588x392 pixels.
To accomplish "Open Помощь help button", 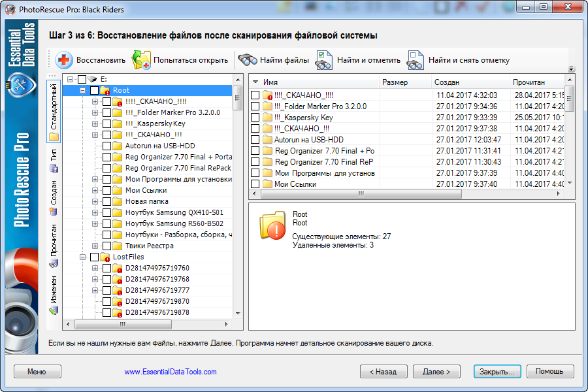I will point(549,372).
